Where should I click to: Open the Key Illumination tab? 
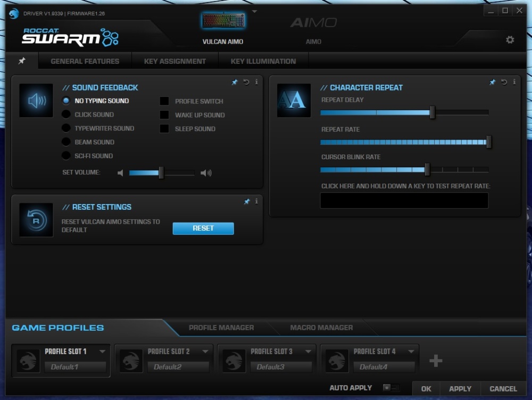263,61
